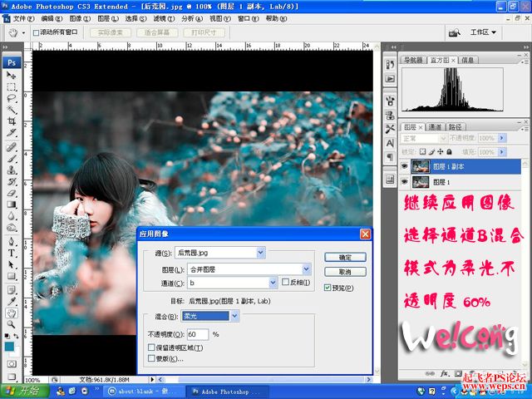Click the teal foreground color swatch

click(x=9, y=347)
